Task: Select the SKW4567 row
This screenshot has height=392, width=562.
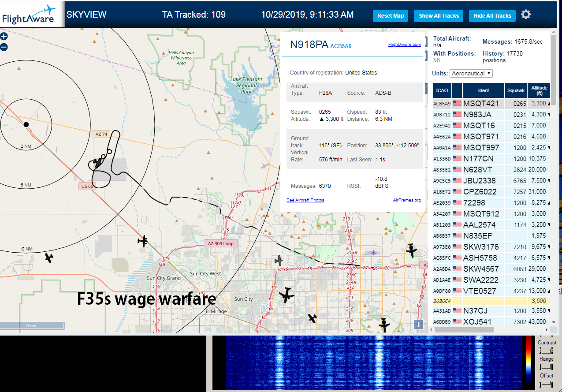Action: 491,269
